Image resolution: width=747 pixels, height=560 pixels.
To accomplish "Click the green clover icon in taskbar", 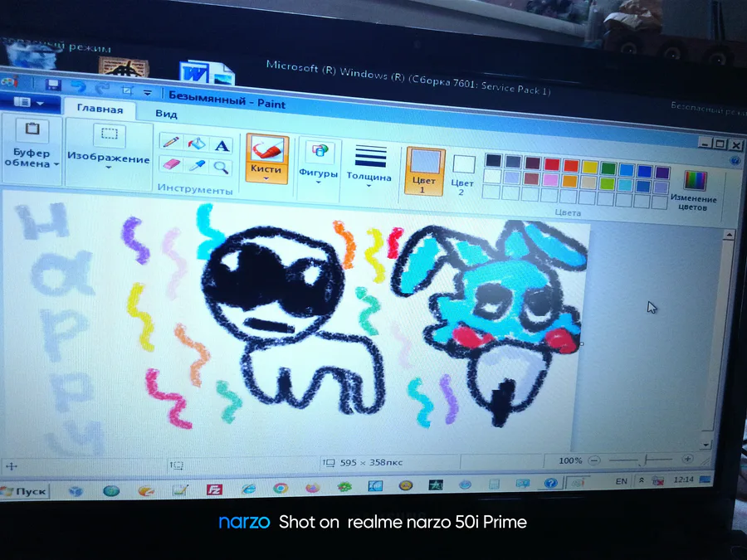I will pyautogui.click(x=344, y=487).
